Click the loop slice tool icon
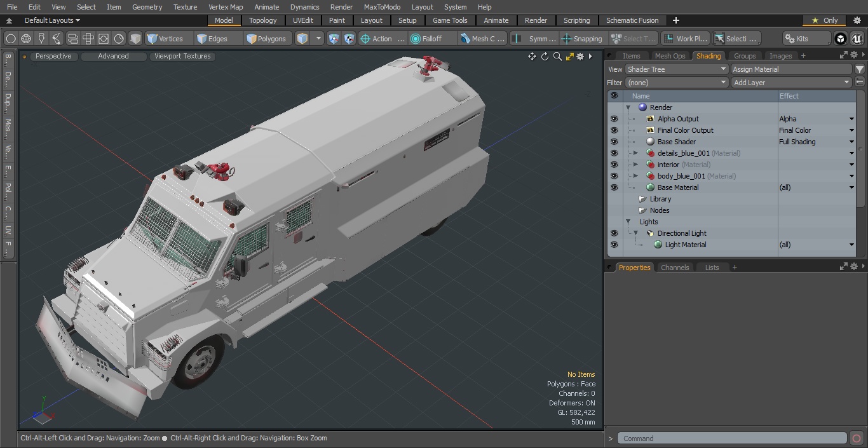 72,39
